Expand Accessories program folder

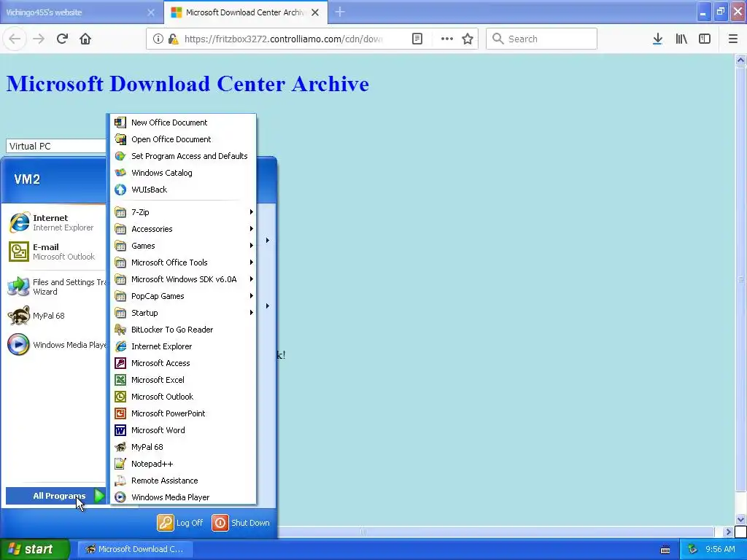click(183, 228)
